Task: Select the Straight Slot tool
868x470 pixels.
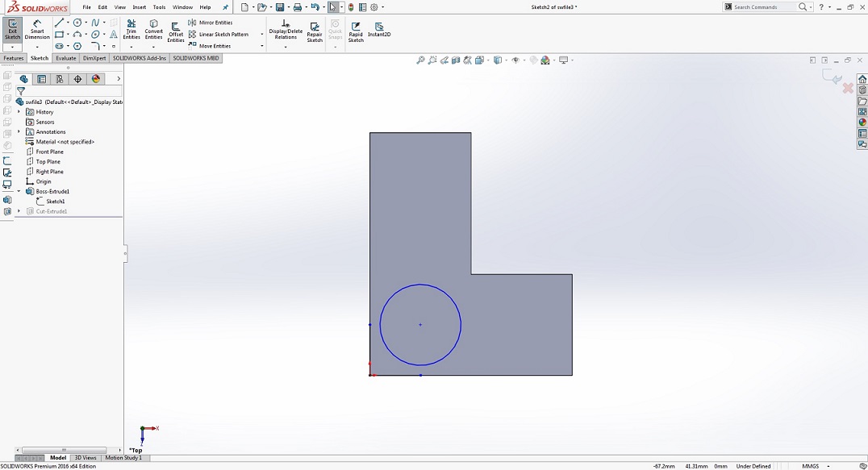Action: coord(59,46)
